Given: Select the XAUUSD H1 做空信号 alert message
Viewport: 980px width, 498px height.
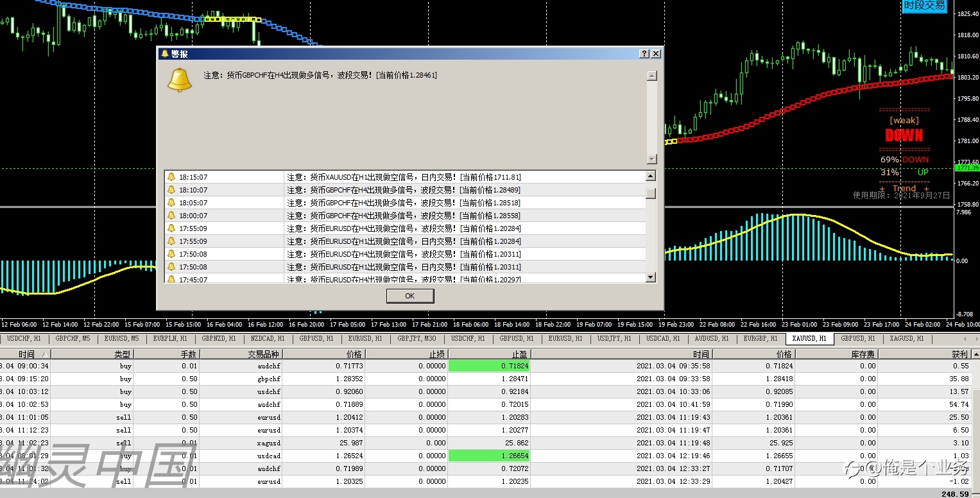Looking at the screenshot, I should (x=404, y=177).
